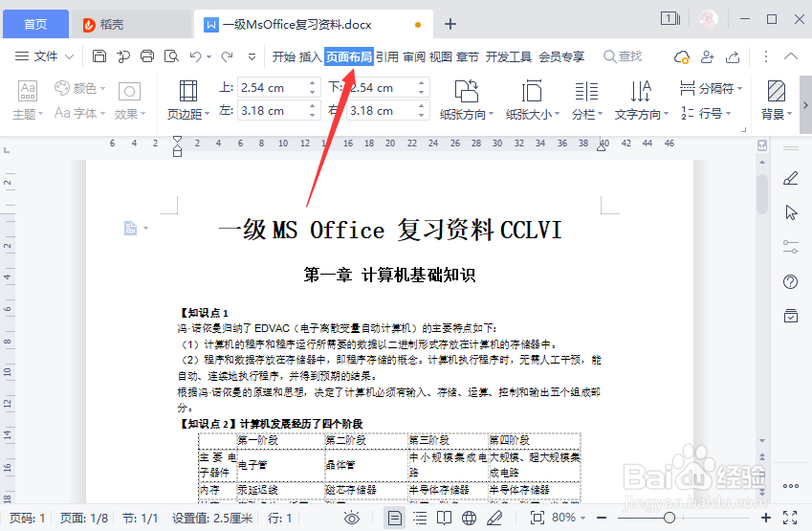
Task: Switch to web layout globe icon
Action: pyautogui.click(x=470, y=518)
